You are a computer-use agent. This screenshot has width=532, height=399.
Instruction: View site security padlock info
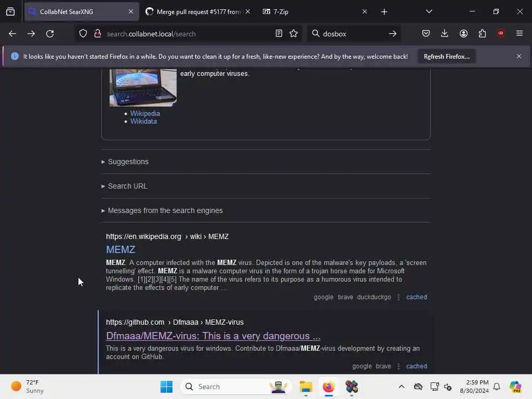point(98,34)
